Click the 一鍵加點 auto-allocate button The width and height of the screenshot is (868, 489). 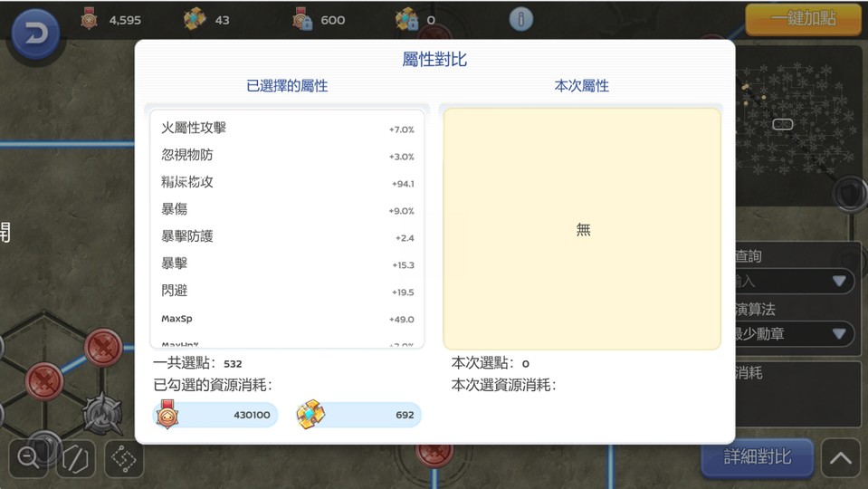(803, 19)
